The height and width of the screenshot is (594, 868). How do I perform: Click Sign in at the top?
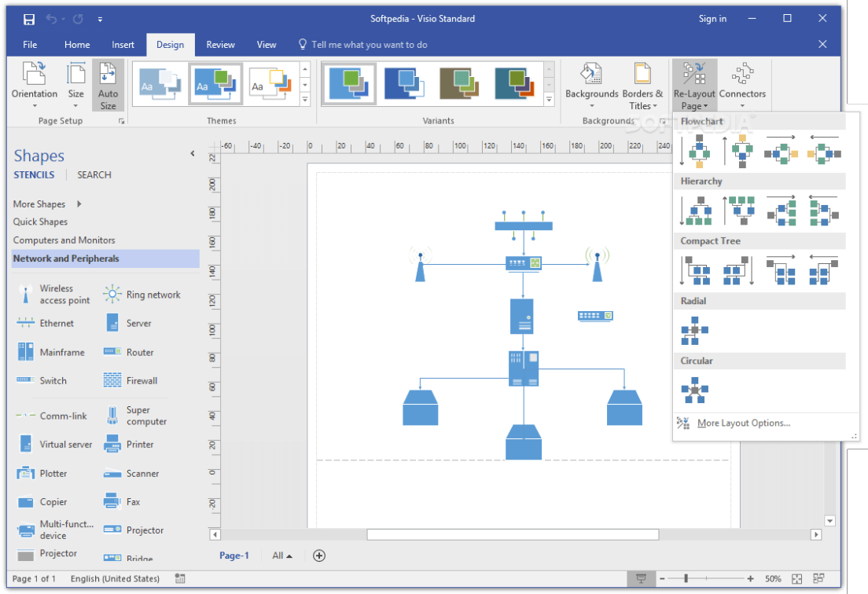coord(712,19)
